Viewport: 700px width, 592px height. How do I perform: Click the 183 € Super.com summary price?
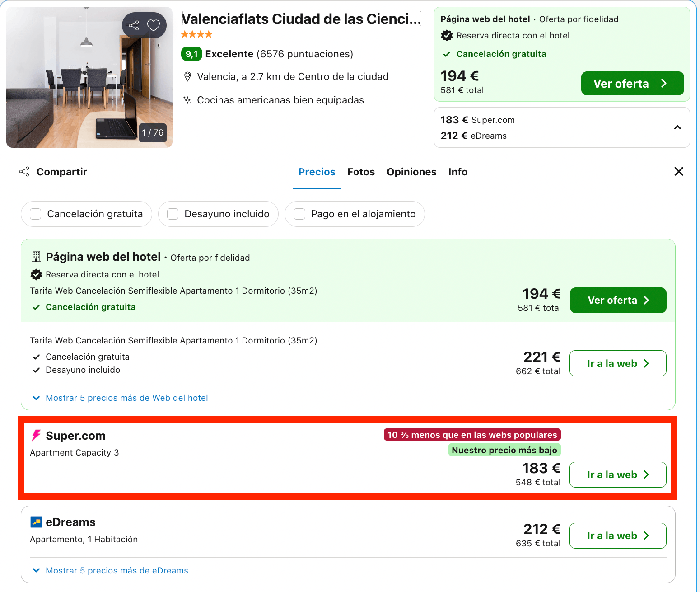tap(478, 120)
